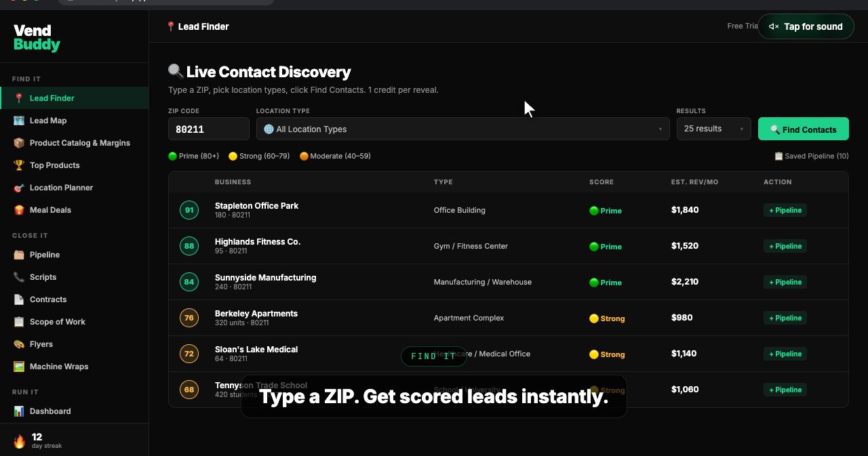Viewport: 868px width, 456px height.
Task: Open Machine Wraps page
Action: 75,367
